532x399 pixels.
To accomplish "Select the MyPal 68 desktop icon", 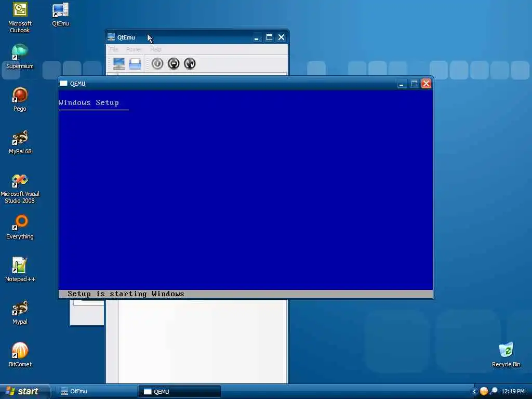I will point(20,142).
